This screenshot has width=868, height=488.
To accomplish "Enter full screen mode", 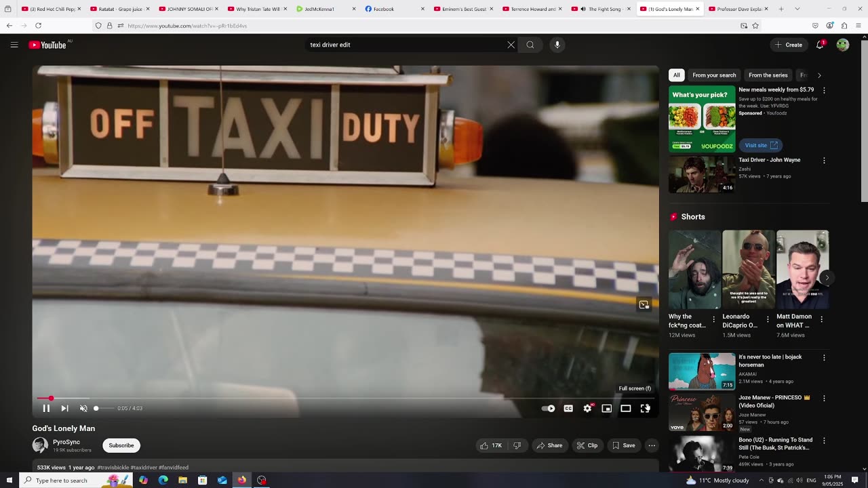I will coord(645,408).
